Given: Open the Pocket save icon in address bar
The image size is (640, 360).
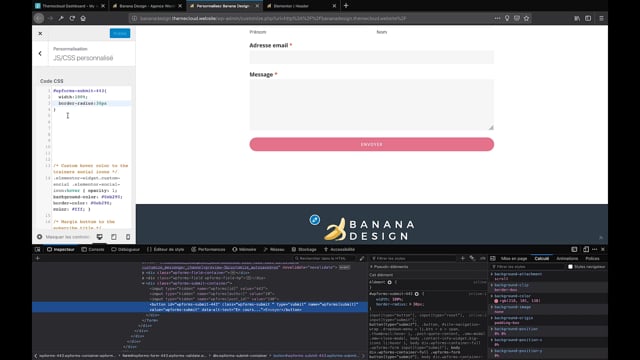Looking at the screenshot, I should [517, 18].
